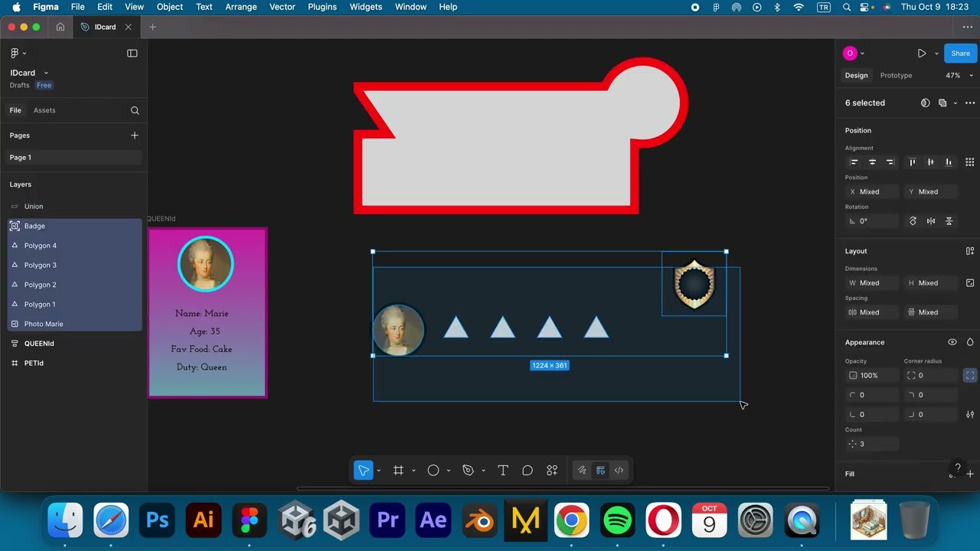The width and height of the screenshot is (980, 551).
Task: Toggle individual corner radius button
Action: coord(970,375)
